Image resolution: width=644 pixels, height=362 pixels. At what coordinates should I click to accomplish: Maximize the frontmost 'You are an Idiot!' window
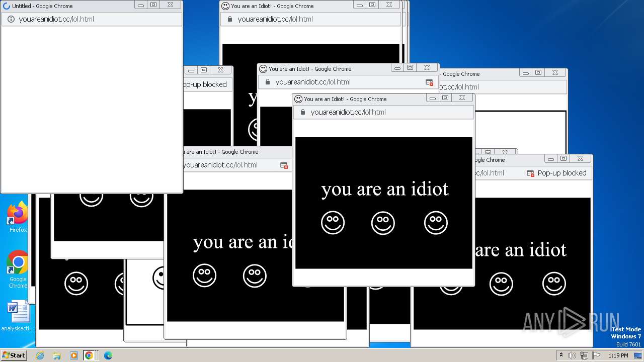tap(445, 98)
